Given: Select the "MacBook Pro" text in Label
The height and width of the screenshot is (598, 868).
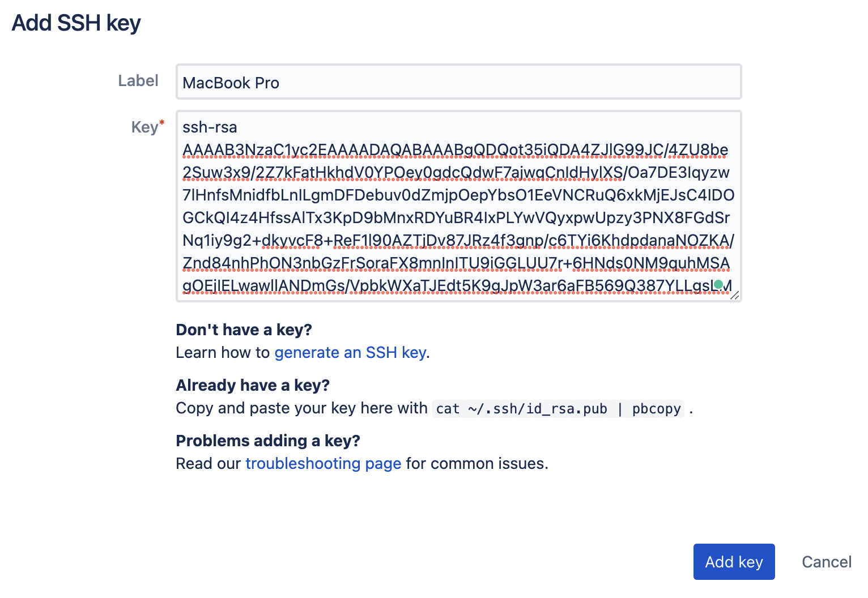Looking at the screenshot, I should pyautogui.click(x=230, y=83).
